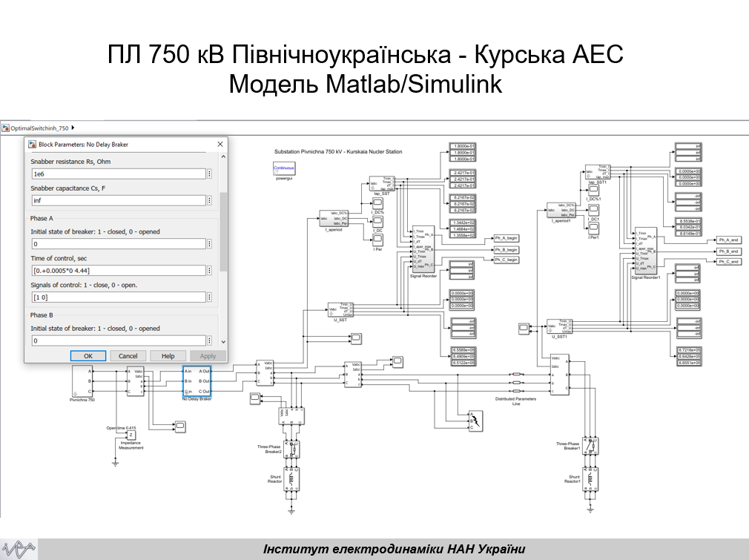Click the Apply button in dialog
Image resolution: width=749 pixels, height=560 pixels.
[x=208, y=356]
